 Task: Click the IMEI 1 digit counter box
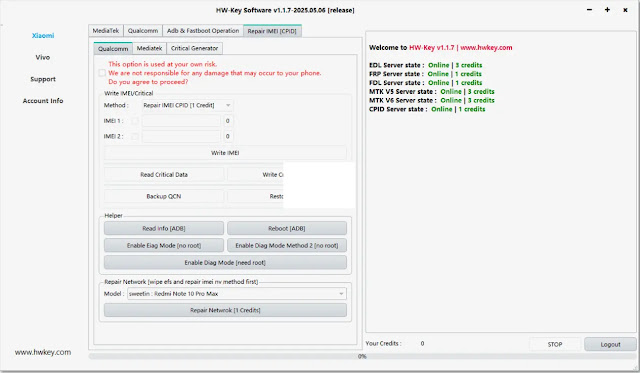point(228,121)
